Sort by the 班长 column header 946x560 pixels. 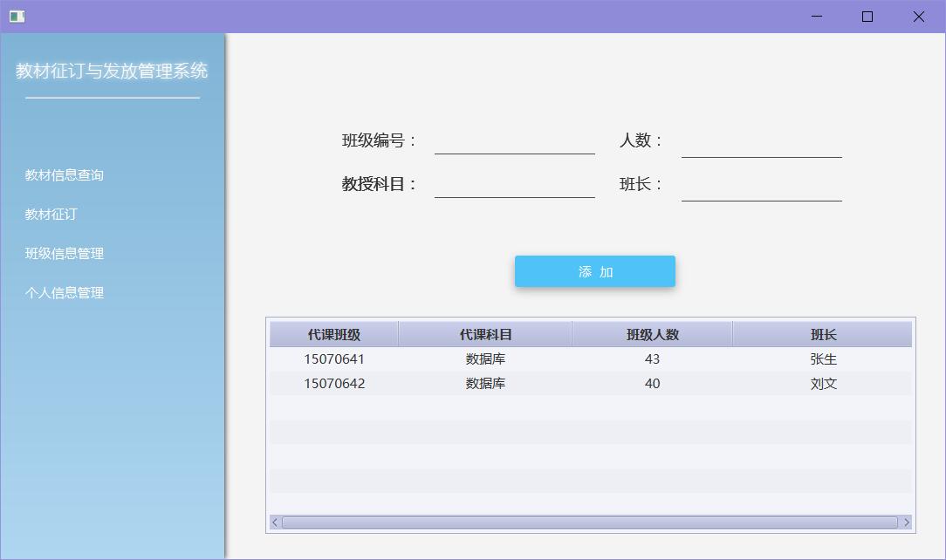tap(822, 334)
